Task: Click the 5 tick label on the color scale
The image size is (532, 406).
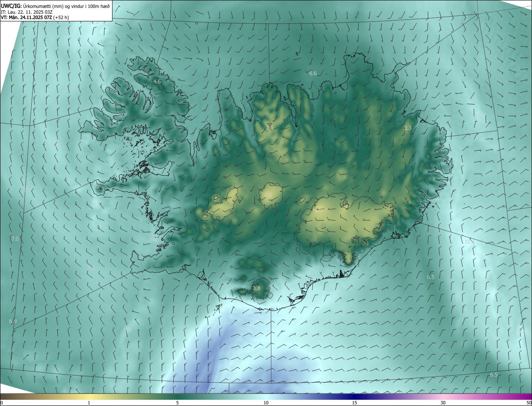Action: pyautogui.click(x=177, y=403)
